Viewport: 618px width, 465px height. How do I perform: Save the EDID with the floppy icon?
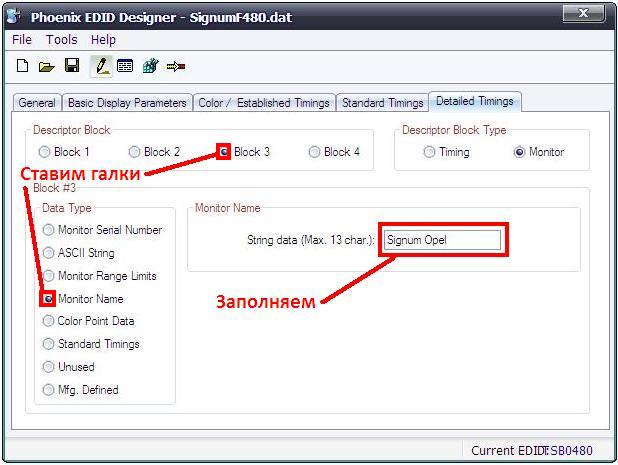72,66
